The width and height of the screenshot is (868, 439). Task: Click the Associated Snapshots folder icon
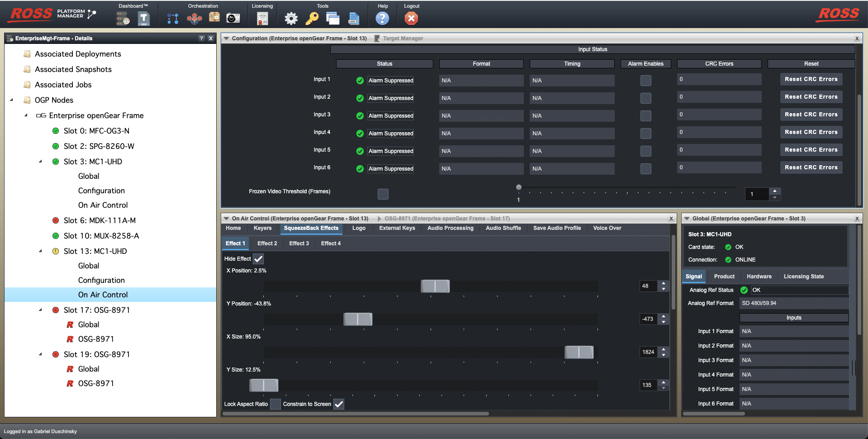click(27, 69)
